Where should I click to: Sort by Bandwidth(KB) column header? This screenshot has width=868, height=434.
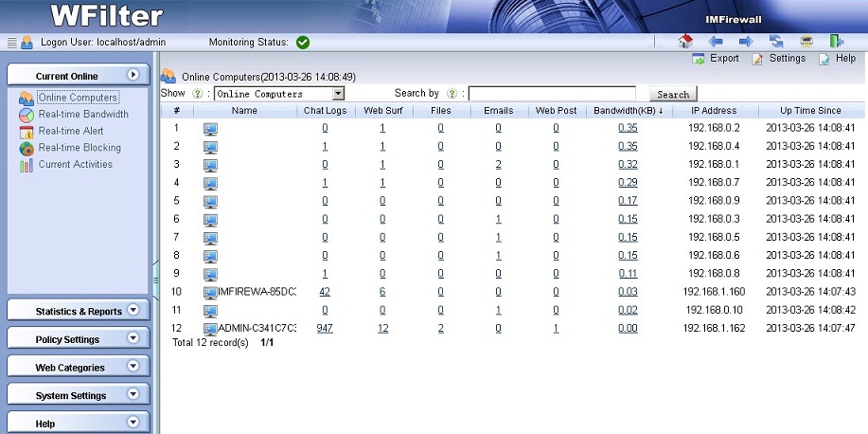629,110
